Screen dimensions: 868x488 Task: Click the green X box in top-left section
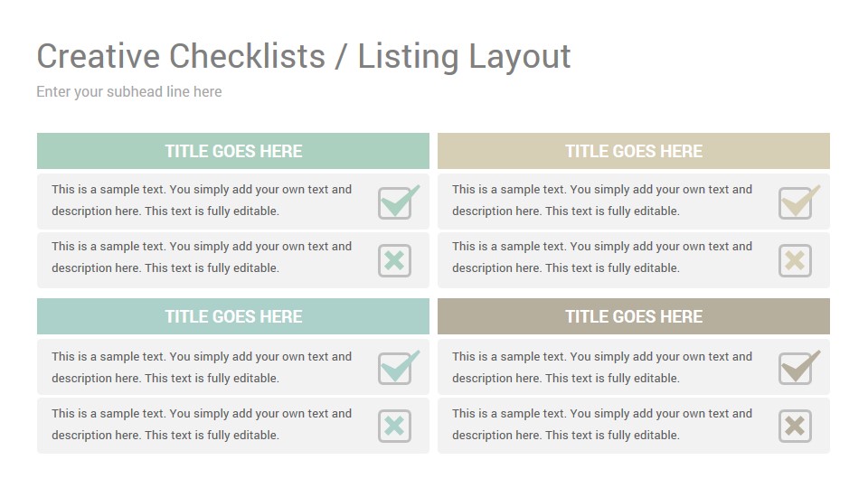click(x=395, y=260)
